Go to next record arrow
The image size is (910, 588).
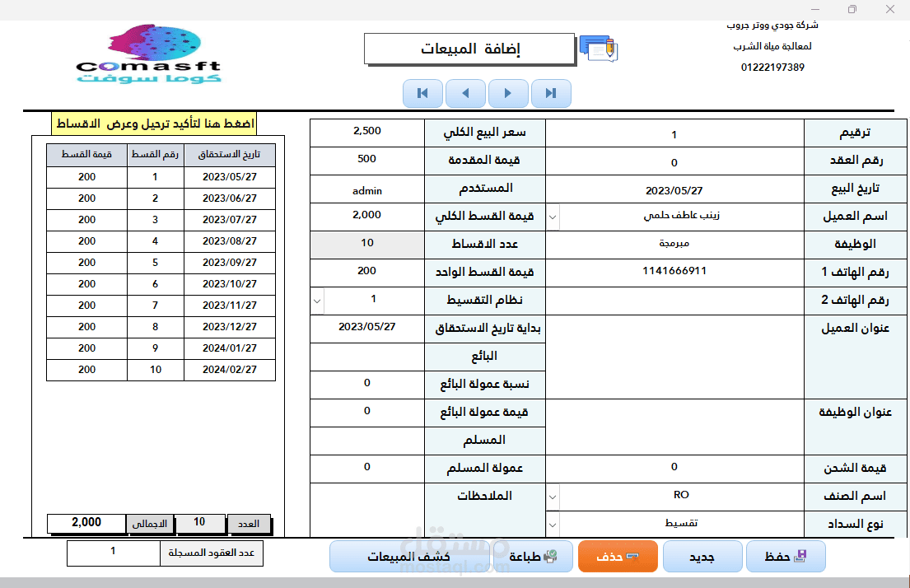[508, 93]
